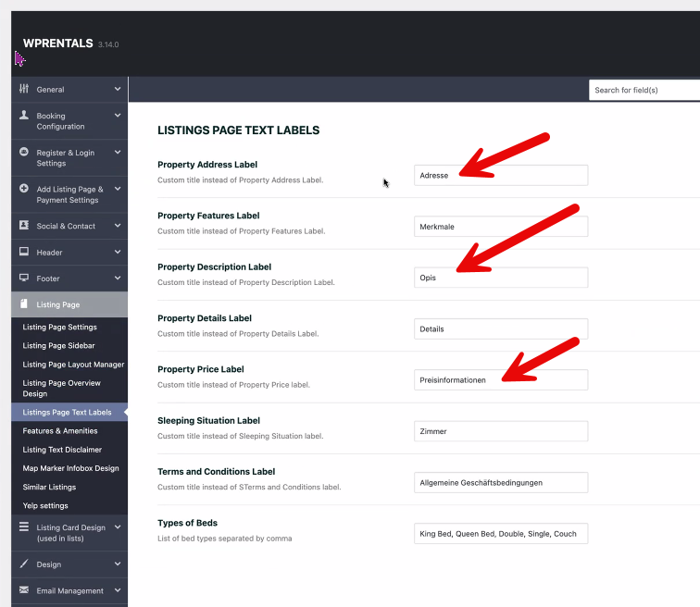Open Social & Contact menu
Screen dimensions: 700x607
tap(69, 226)
